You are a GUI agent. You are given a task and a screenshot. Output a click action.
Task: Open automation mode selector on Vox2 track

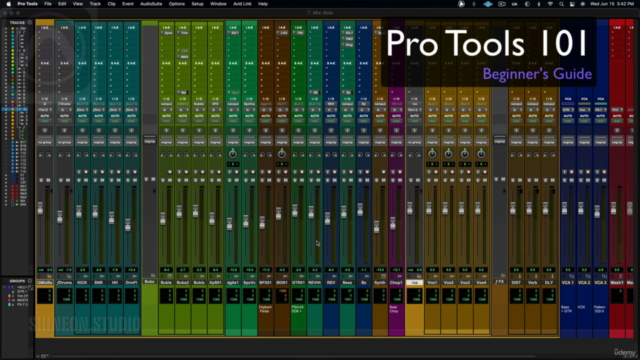tap(448, 121)
